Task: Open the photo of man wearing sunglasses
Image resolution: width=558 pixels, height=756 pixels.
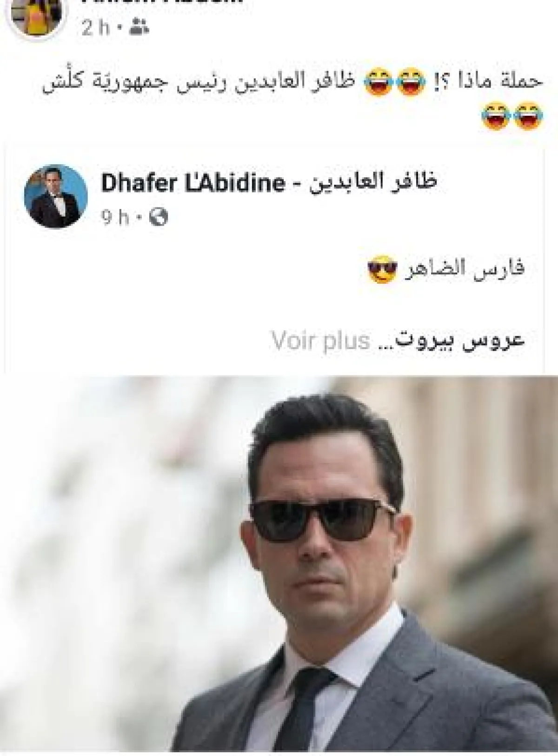Action: (x=279, y=562)
